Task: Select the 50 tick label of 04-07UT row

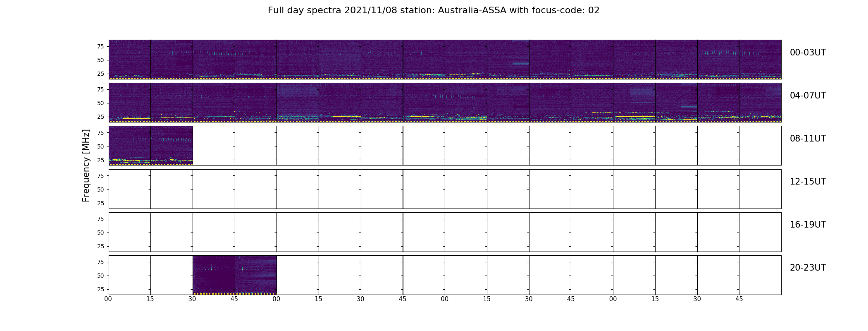Action: coord(100,103)
